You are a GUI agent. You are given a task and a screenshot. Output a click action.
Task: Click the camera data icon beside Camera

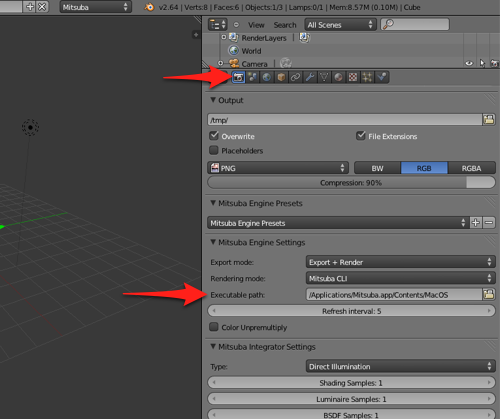click(286, 63)
